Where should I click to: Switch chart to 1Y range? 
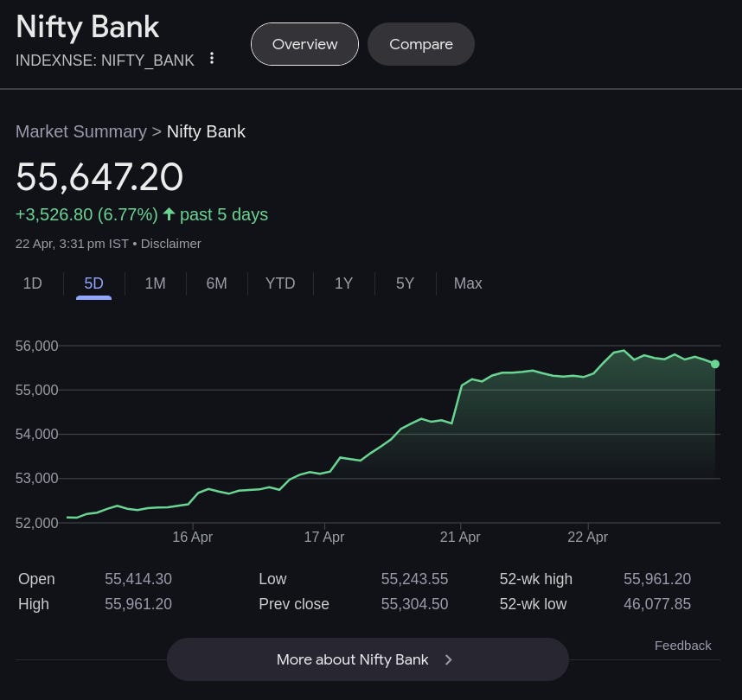point(343,283)
